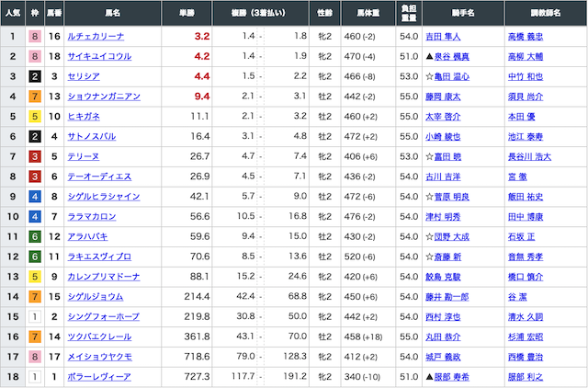The image size is (588, 388).
Task: Open jockey link 小崎 綾也
Action: [443, 137]
